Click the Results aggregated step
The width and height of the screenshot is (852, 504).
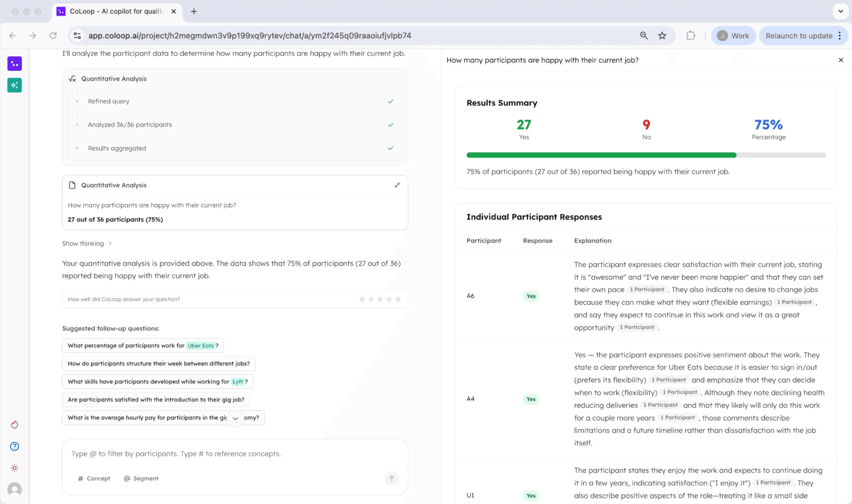pyautogui.click(x=235, y=148)
